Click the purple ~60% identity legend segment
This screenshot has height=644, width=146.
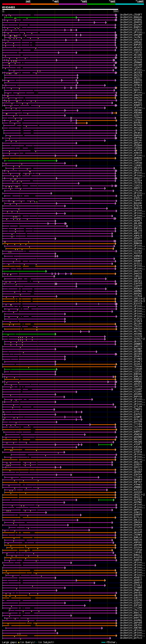coord(73,4)
